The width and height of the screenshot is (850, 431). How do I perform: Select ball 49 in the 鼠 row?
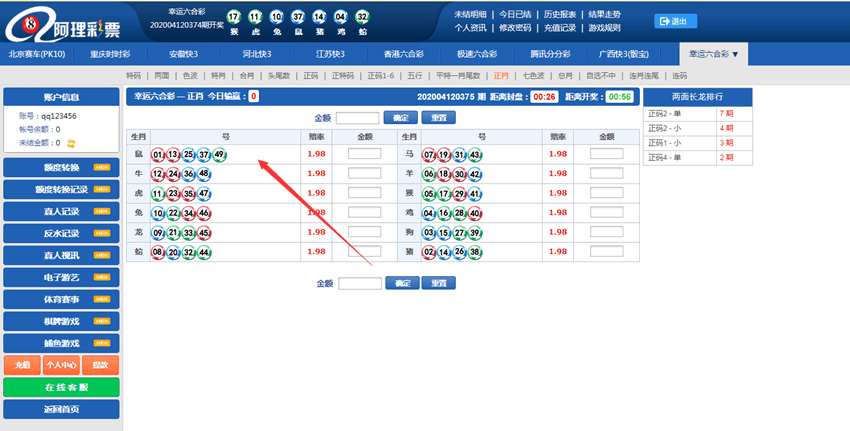pos(220,155)
